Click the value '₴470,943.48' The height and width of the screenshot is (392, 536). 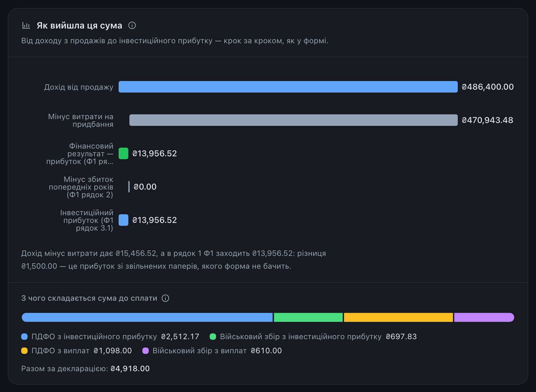pos(487,120)
